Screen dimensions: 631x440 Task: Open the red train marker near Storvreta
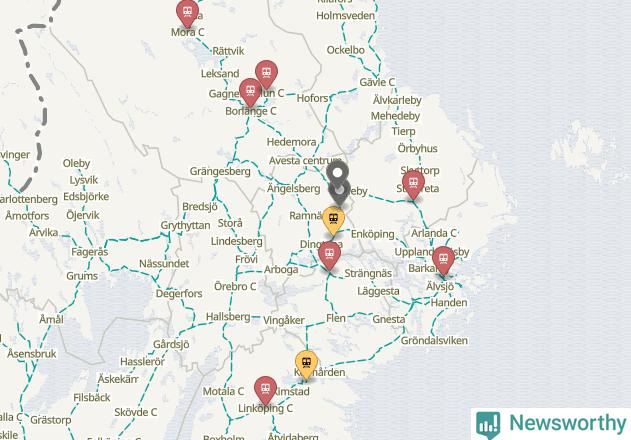[413, 185]
